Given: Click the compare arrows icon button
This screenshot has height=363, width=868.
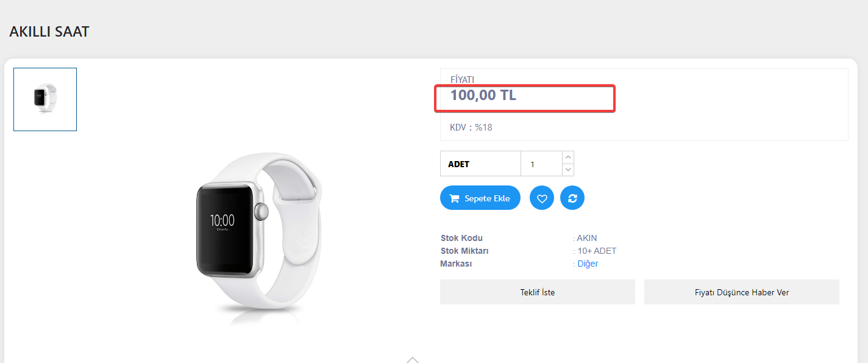Looking at the screenshot, I should [x=572, y=198].
